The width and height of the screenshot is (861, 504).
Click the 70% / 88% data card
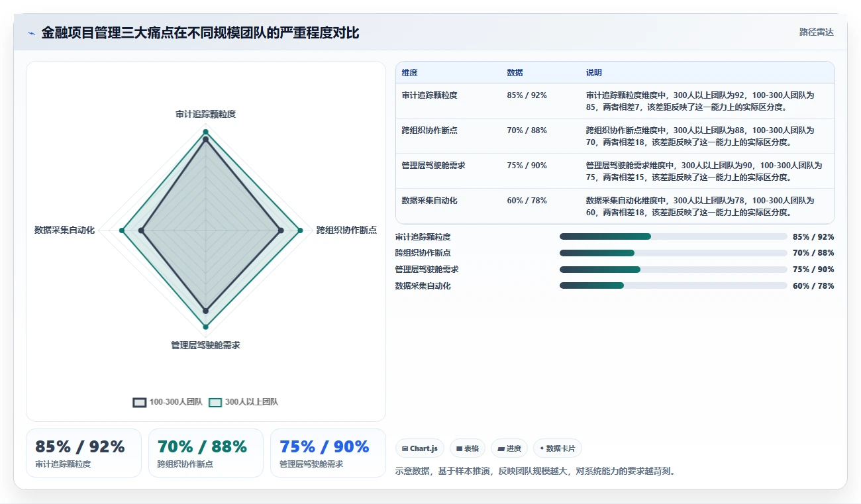206,453
